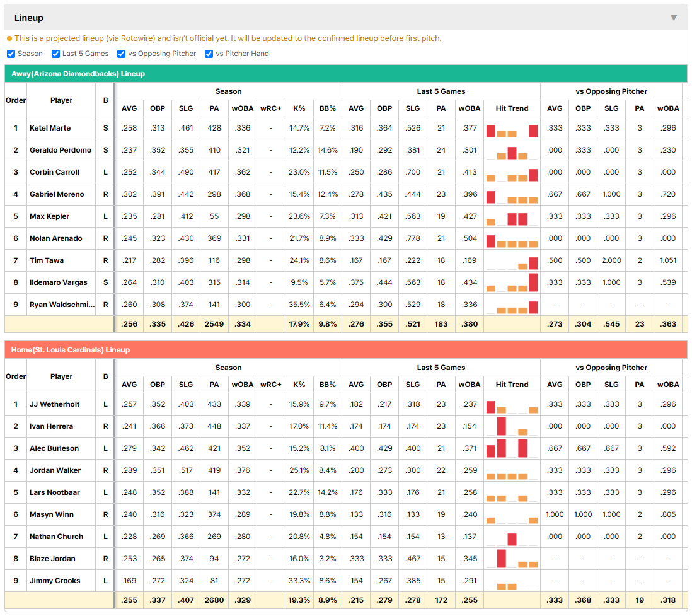The height and width of the screenshot is (616, 692).
Task: Sort Diamondbacks table by season wOBA column
Action: click(242, 108)
